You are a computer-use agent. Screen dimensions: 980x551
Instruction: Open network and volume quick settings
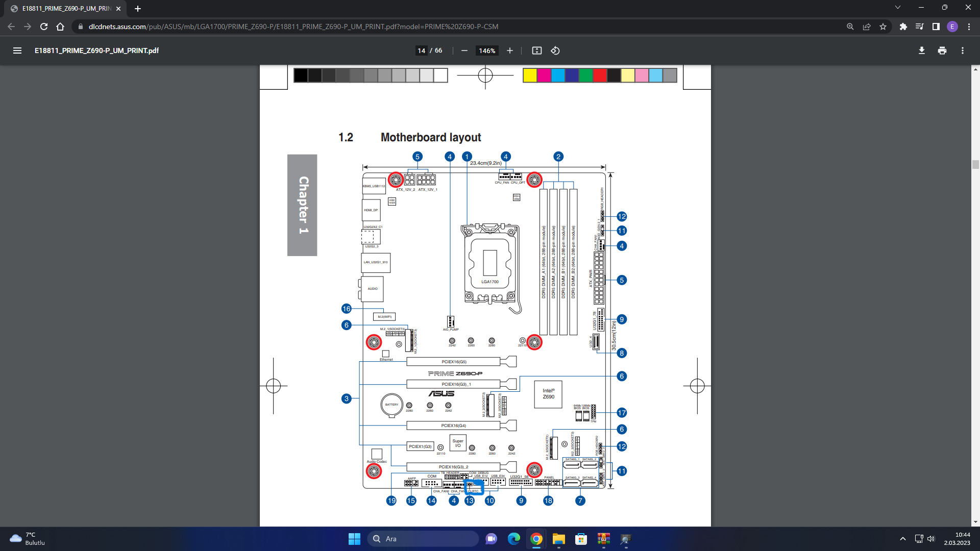pyautogui.click(x=924, y=539)
